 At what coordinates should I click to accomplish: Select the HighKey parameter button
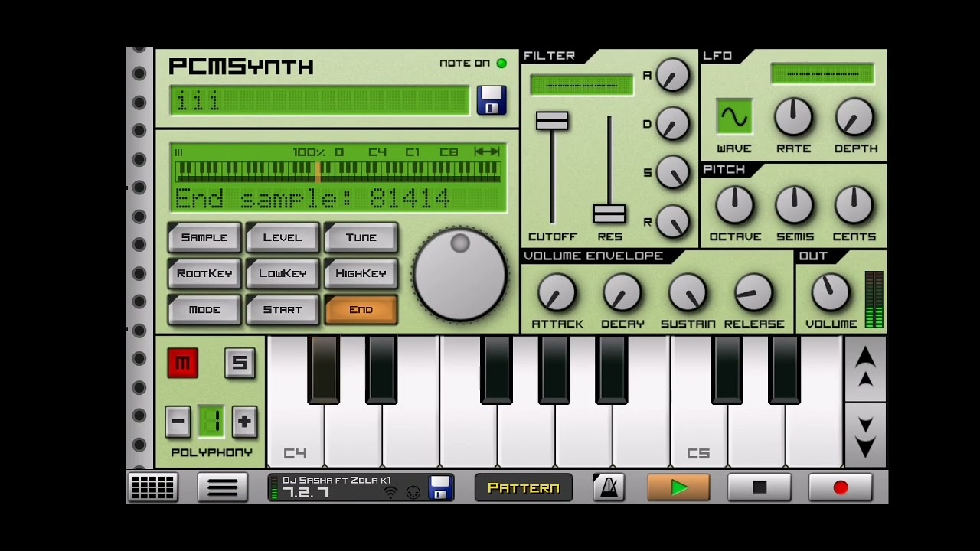[361, 273]
